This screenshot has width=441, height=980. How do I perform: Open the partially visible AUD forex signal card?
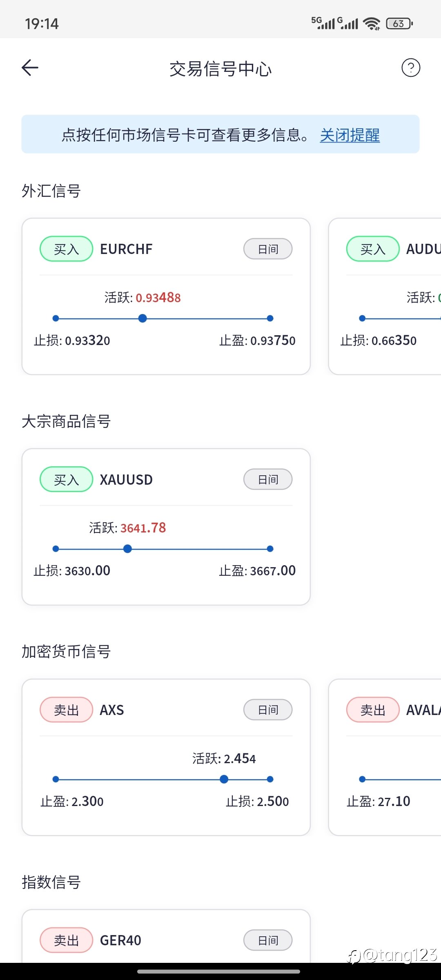click(x=385, y=296)
